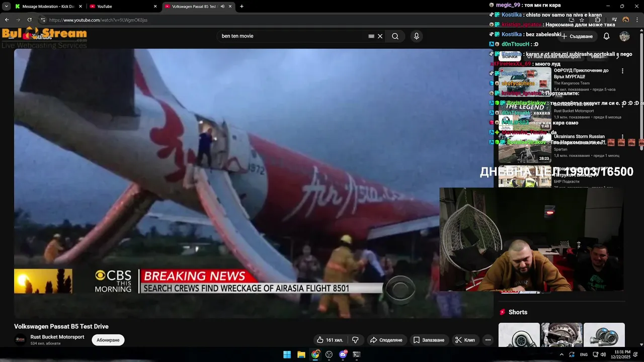Dislike the video
Screen dimensions: 644x362
point(355,340)
